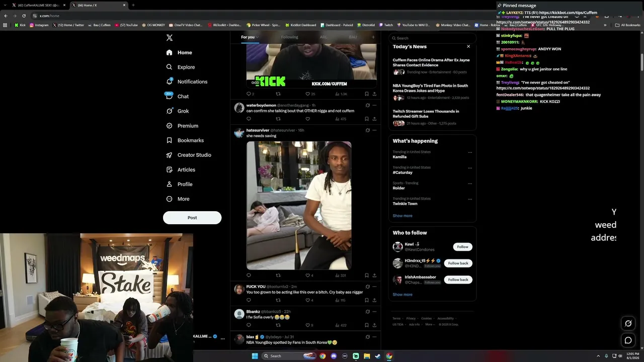Follow back H3ndrxx_15
The height and width of the screenshot is (362, 644).
(458, 263)
